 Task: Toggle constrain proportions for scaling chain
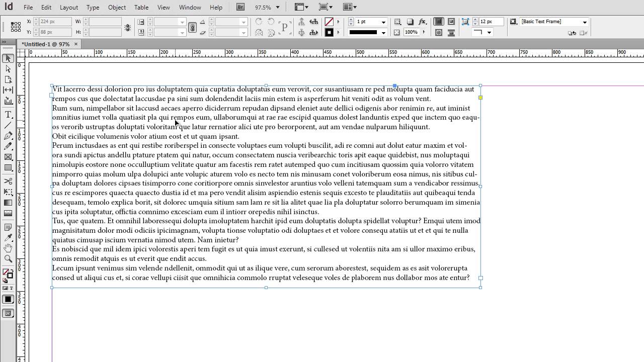(192, 27)
